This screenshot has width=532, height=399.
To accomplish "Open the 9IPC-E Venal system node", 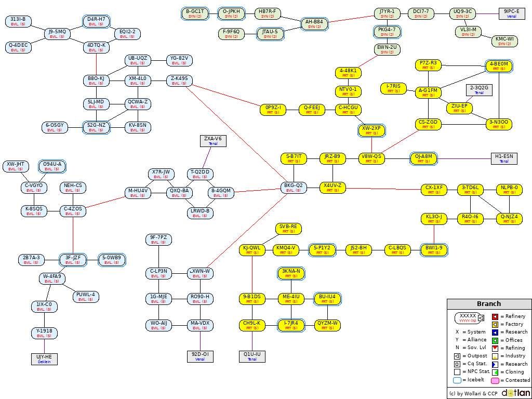I will click(x=512, y=12).
